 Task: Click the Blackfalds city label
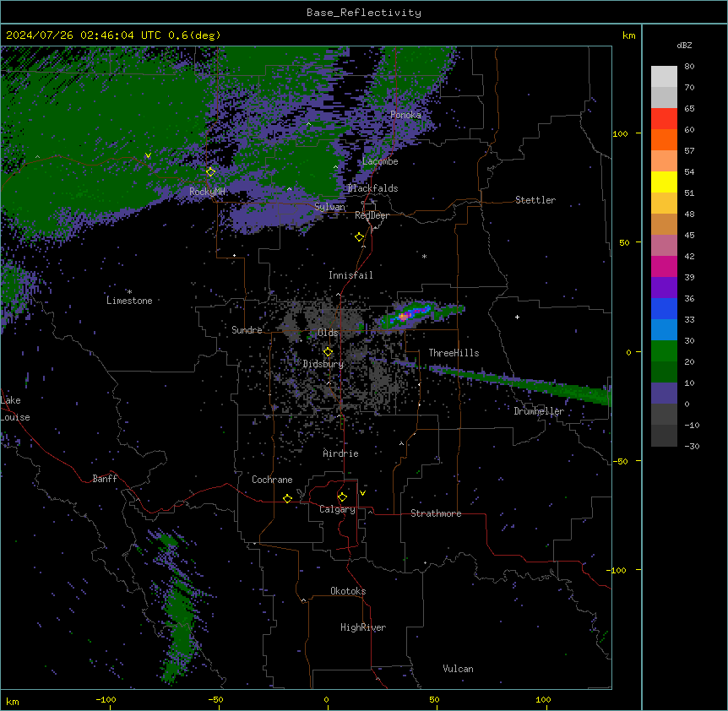point(372,188)
